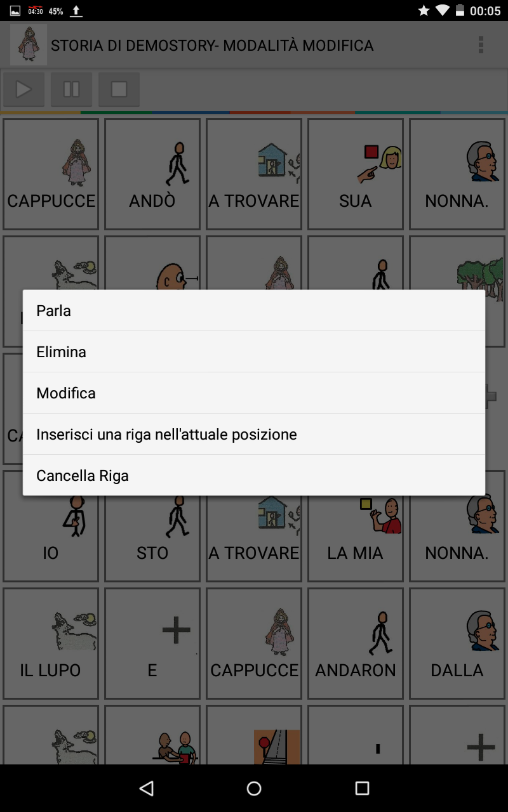508x812 pixels.
Task: Choose Elimina in the popup menu
Action: click(254, 352)
